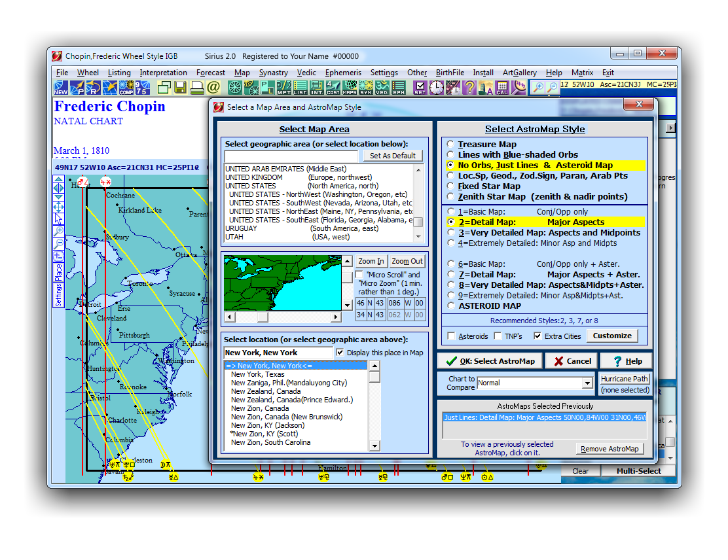Image resolution: width=728 pixels, height=560 pixels.
Task: Click mini-map horizontal scroll-right arrow
Action: pos(336,317)
